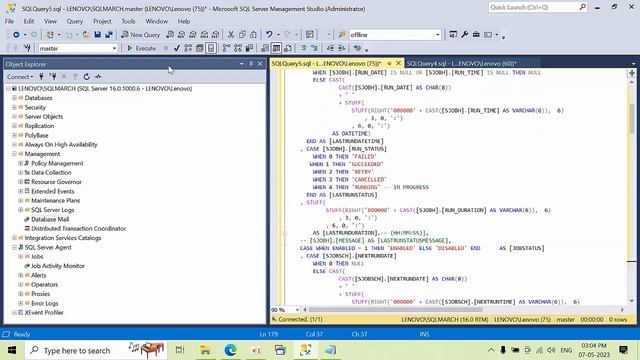This screenshot has width=640, height=360.
Task: Open Microsoft Edge from taskbar
Action: [x=231, y=350]
